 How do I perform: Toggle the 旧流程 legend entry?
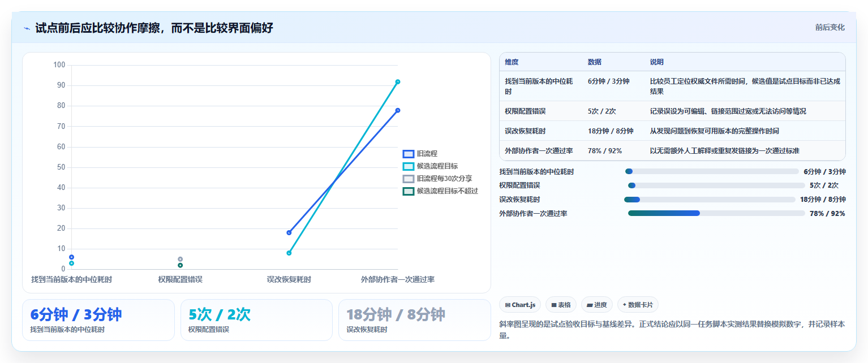[x=420, y=154]
